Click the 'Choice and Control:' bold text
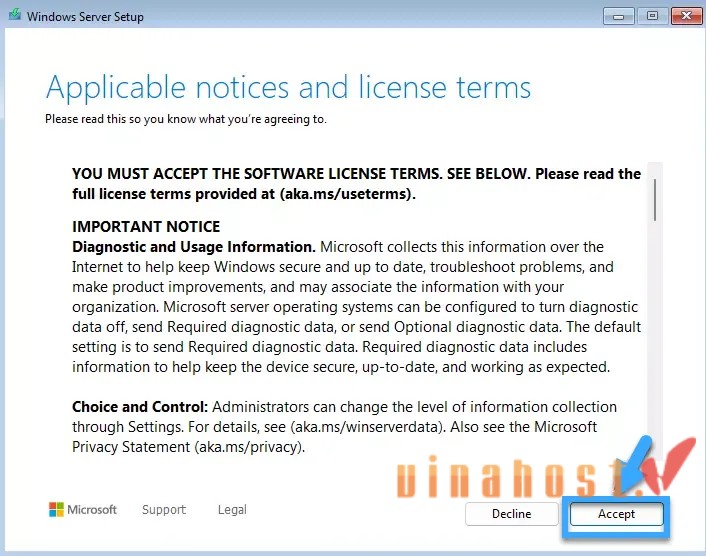The image size is (706, 556). (140, 407)
